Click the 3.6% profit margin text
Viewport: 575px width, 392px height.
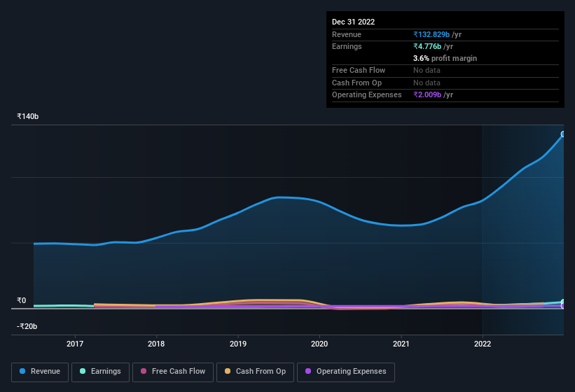point(445,58)
